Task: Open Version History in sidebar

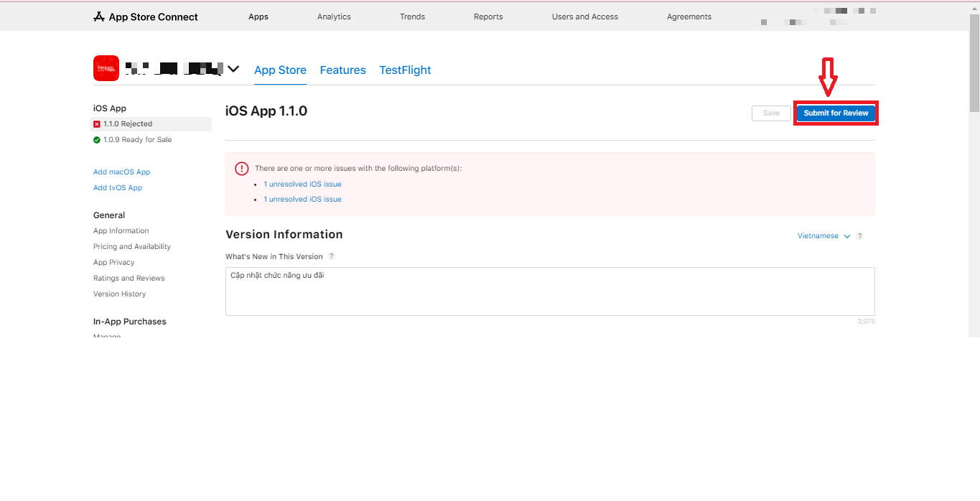Action: pos(119,294)
